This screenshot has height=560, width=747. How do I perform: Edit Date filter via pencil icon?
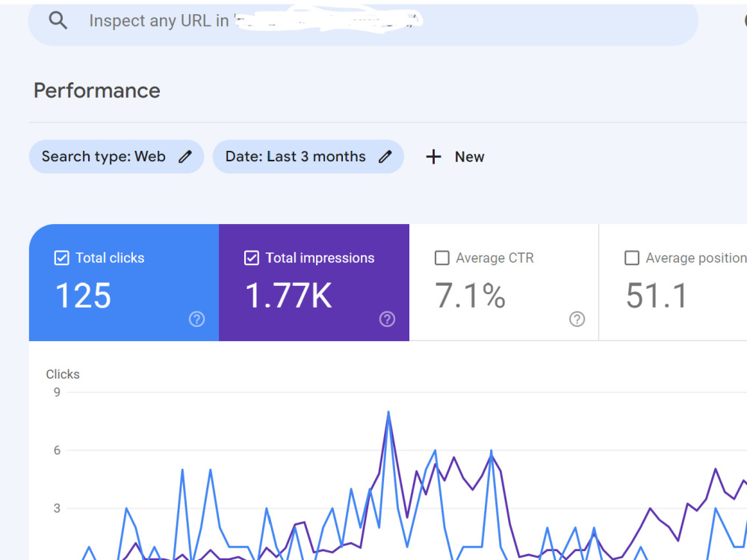click(x=385, y=157)
